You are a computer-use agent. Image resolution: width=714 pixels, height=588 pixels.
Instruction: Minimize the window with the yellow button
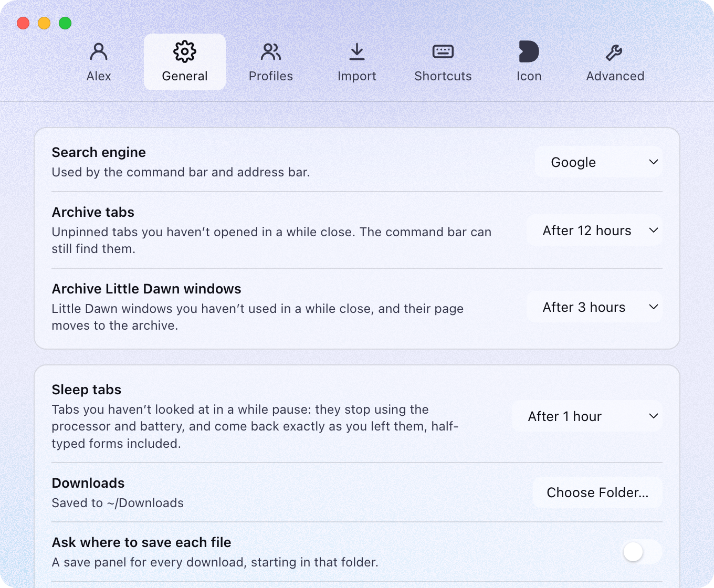pyautogui.click(x=44, y=23)
